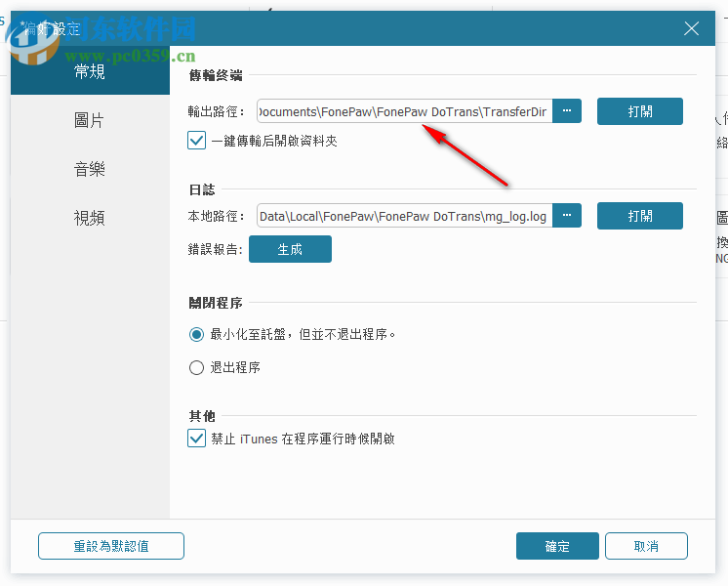Go to the 視頻 settings tab
Image resolution: width=728 pixels, height=586 pixels.
coord(90,218)
